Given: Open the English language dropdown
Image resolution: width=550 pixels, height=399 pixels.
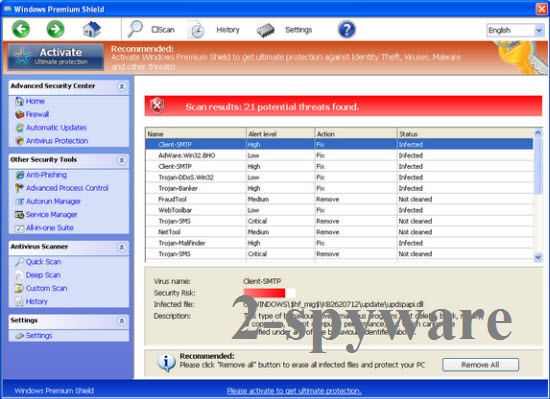Looking at the screenshot, I should [x=515, y=31].
